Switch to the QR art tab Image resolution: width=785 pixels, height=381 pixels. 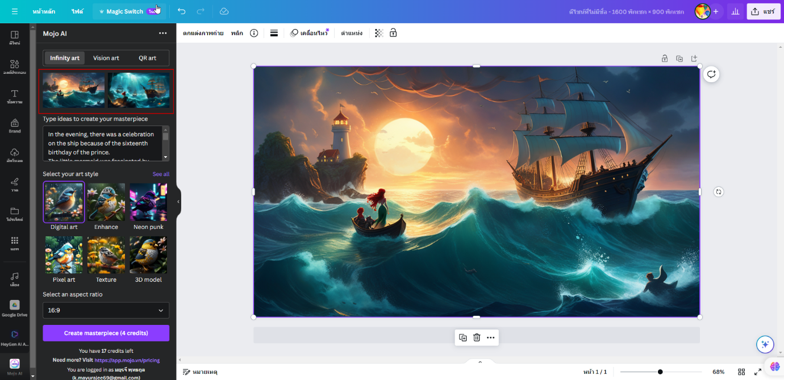(x=147, y=58)
